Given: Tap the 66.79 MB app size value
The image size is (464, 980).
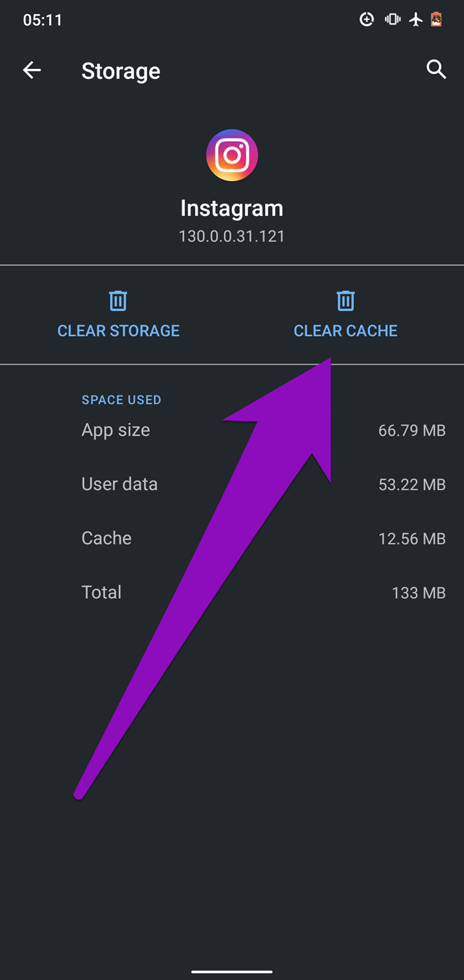Looking at the screenshot, I should click(412, 430).
